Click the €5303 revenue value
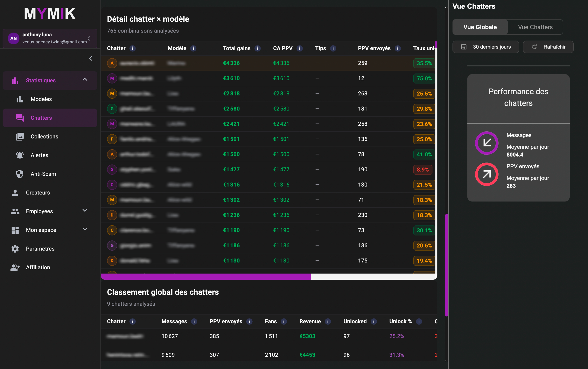Viewport: 588px width, 369px height. 307,336
